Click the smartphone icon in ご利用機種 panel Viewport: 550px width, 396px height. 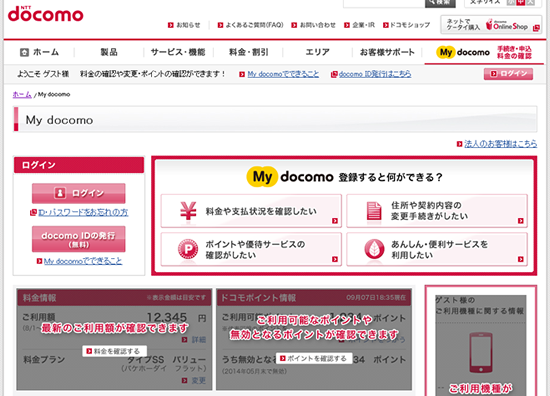[x=481, y=353]
